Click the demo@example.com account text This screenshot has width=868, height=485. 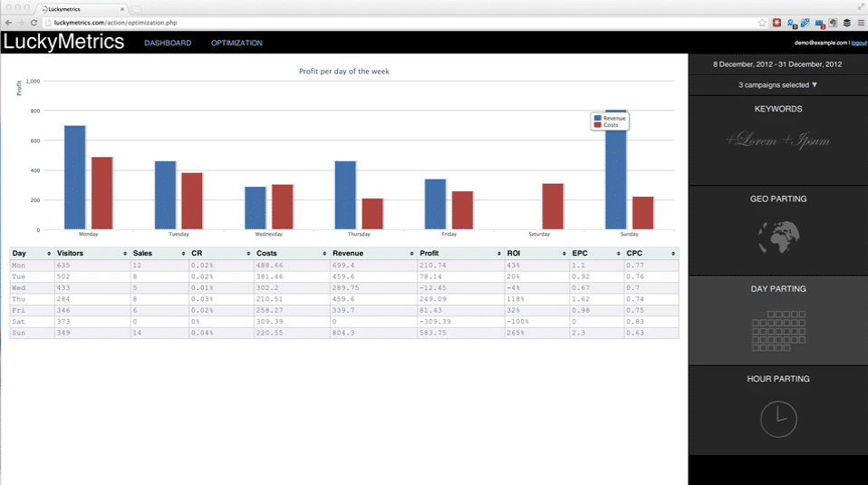[x=820, y=43]
